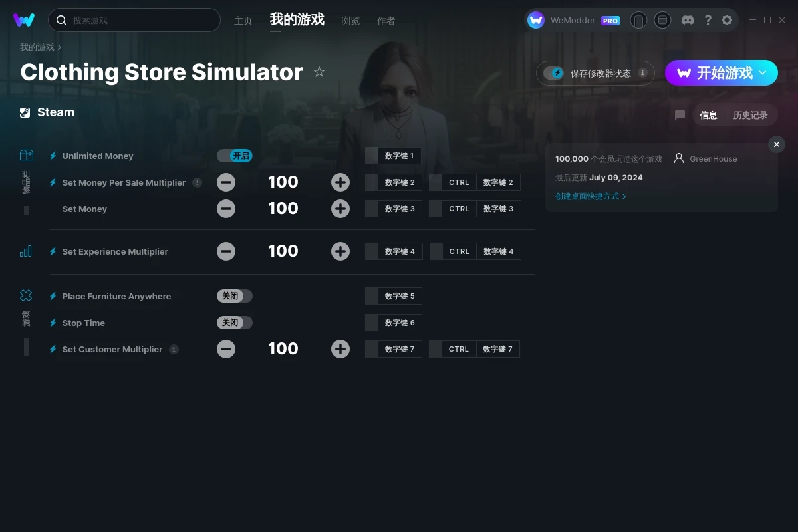Expand the 开始游戏 dropdown arrow
Screen dimensions: 798x532
[763, 73]
